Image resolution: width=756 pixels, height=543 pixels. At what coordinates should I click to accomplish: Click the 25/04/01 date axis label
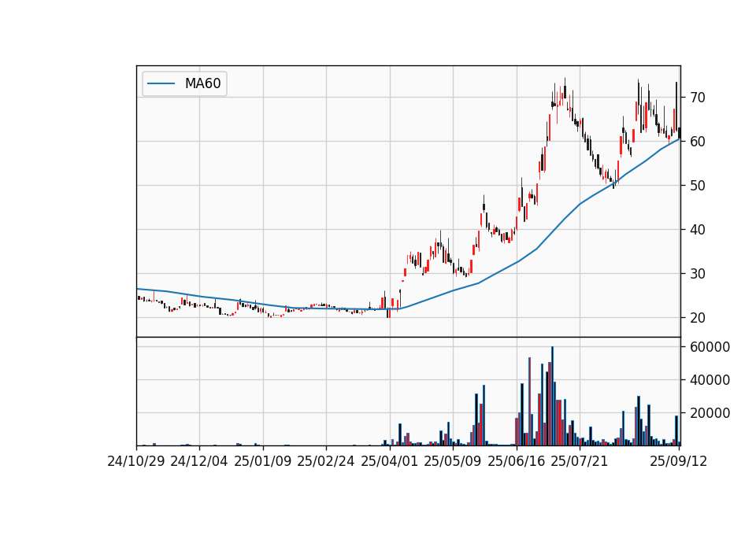point(390,461)
